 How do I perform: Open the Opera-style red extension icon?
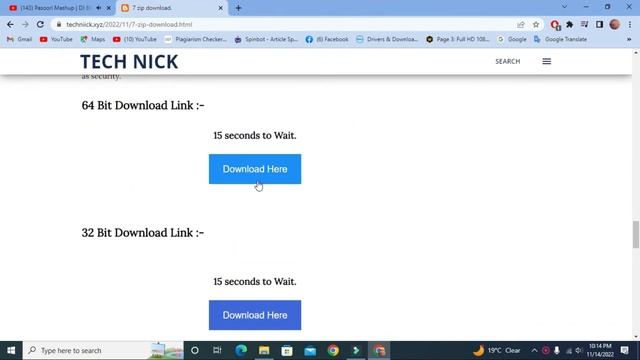click(x=555, y=25)
